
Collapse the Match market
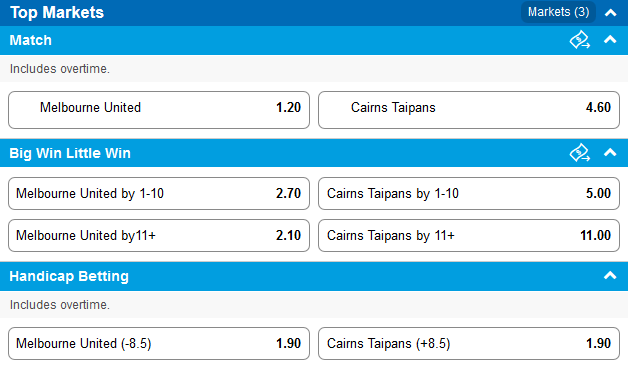(610, 40)
